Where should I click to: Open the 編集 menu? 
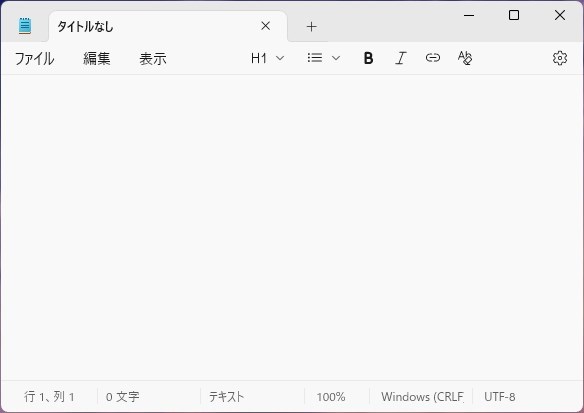[x=96, y=58]
